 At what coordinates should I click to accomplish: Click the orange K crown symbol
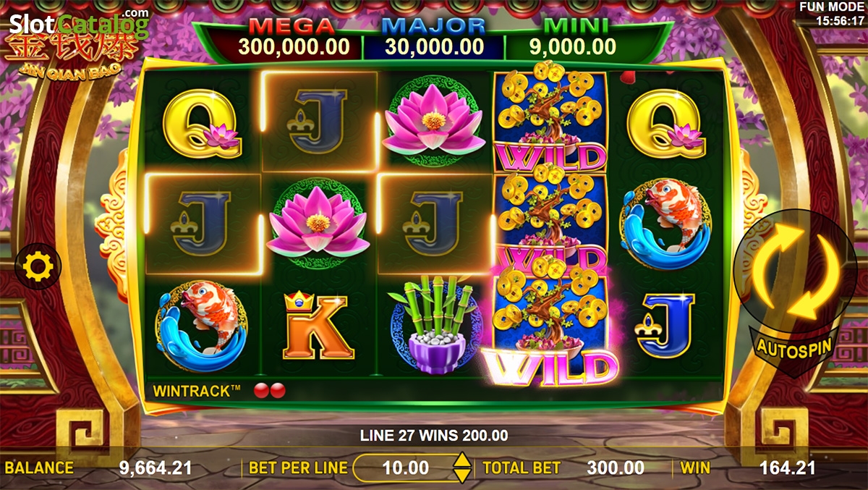click(x=318, y=326)
